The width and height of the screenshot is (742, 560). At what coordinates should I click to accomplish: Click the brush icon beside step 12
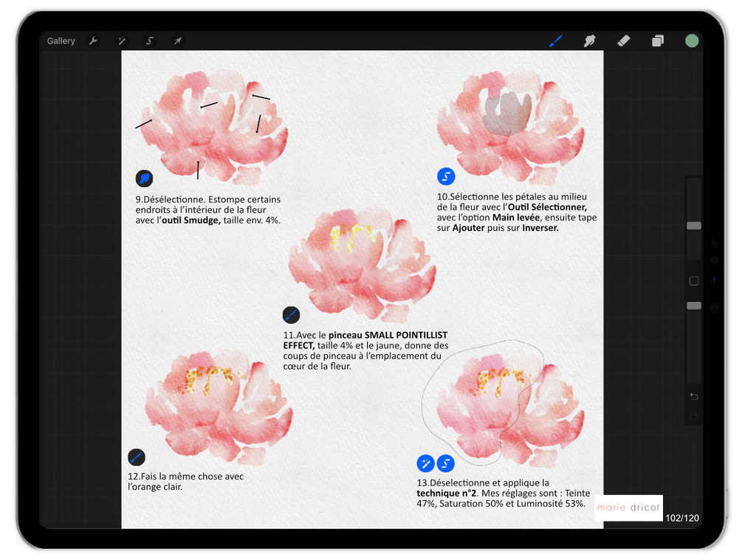pyautogui.click(x=137, y=457)
